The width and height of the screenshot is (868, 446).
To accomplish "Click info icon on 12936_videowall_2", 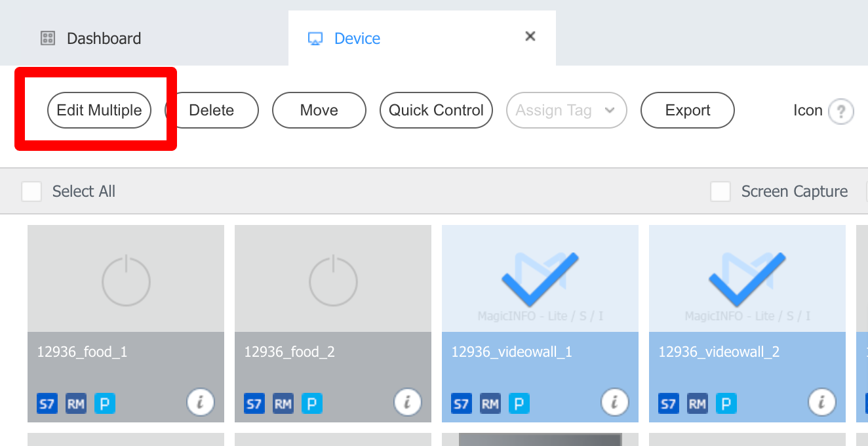I will pyautogui.click(x=821, y=401).
